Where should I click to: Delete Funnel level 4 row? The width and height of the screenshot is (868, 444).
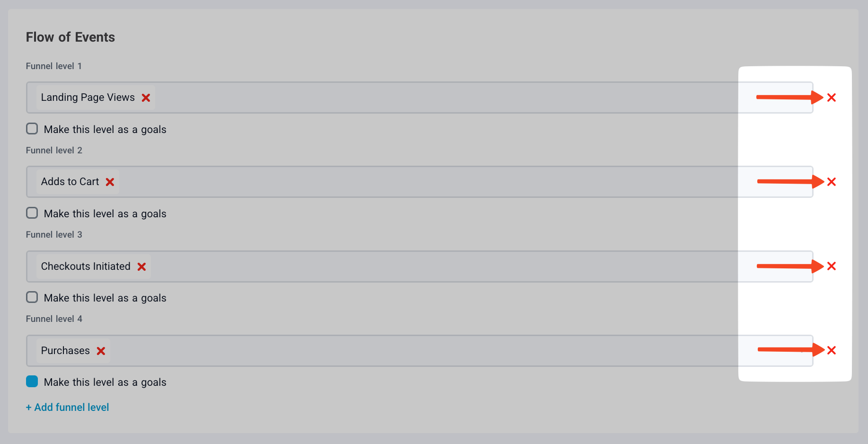pos(831,350)
